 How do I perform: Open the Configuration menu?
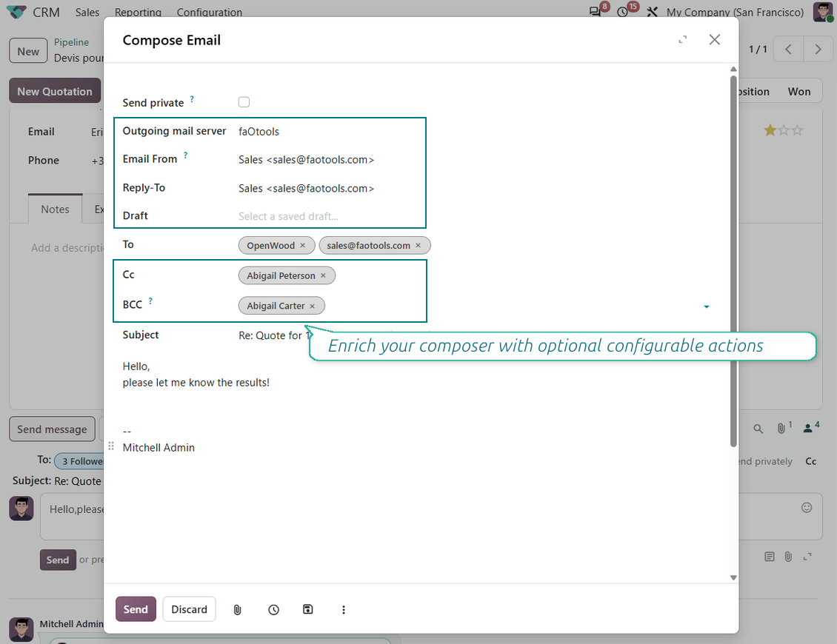click(x=209, y=12)
